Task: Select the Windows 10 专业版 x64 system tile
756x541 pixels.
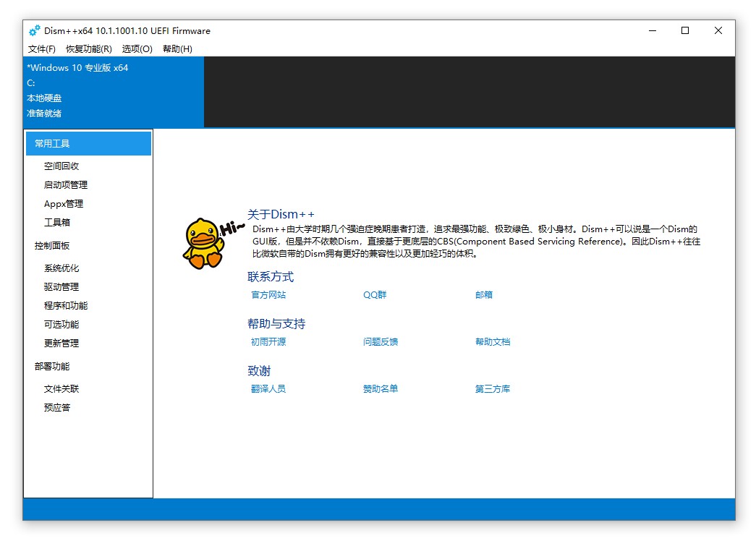Action: (x=114, y=92)
